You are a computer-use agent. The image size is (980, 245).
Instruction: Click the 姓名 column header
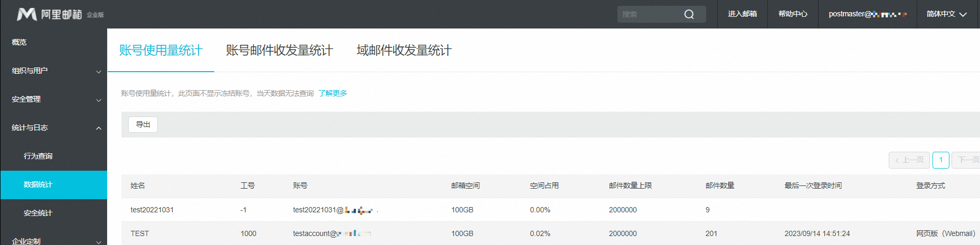tap(138, 185)
